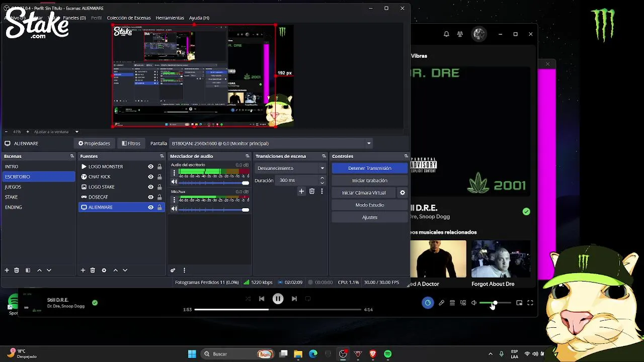Image resolution: width=644 pixels, height=362 pixels.
Task: Move selected scene down
Action: (49, 270)
